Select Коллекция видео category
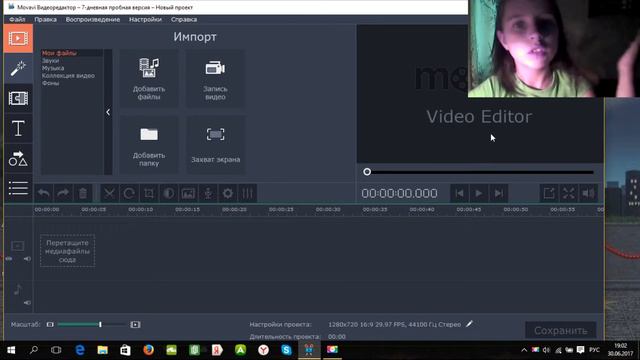 [x=68, y=76]
